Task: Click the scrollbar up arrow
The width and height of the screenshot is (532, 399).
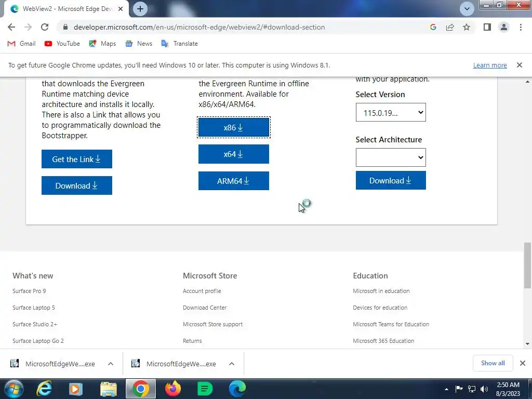Action: (527, 82)
